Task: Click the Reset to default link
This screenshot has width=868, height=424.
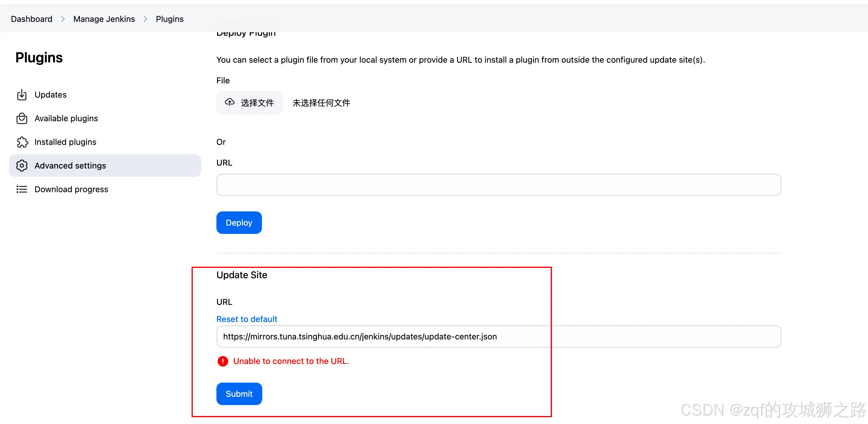Action: 247,319
